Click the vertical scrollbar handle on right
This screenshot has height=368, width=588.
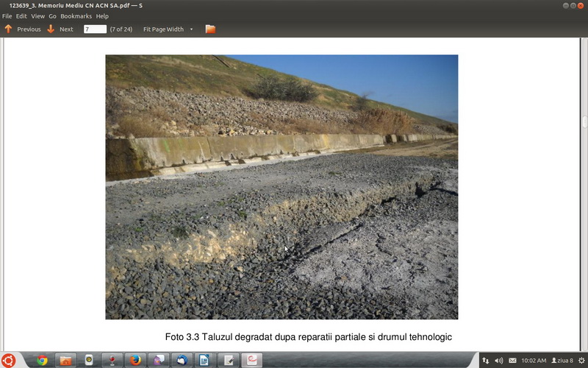[585, 122]
